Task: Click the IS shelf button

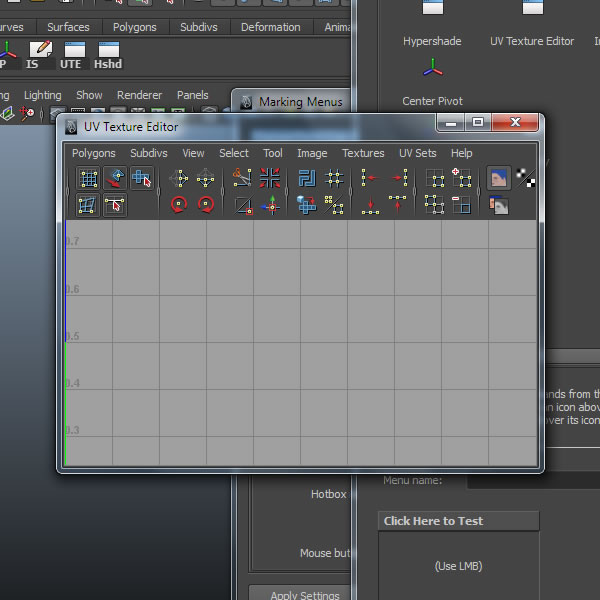Action: 40,55
